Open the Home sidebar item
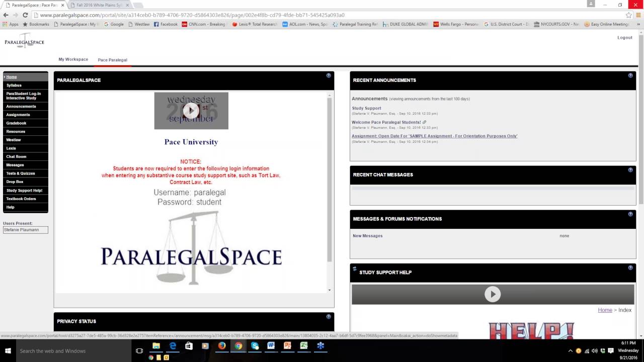 coord(26,77)
